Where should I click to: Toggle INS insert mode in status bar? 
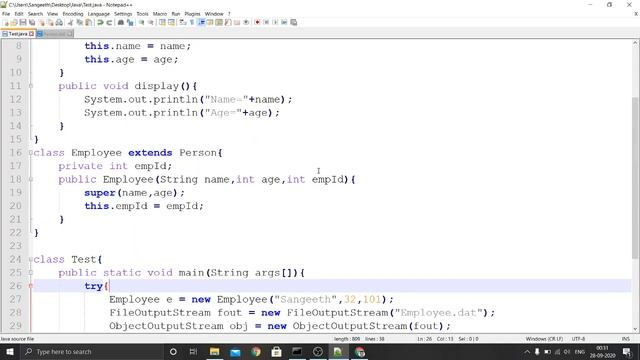(625, 339)
